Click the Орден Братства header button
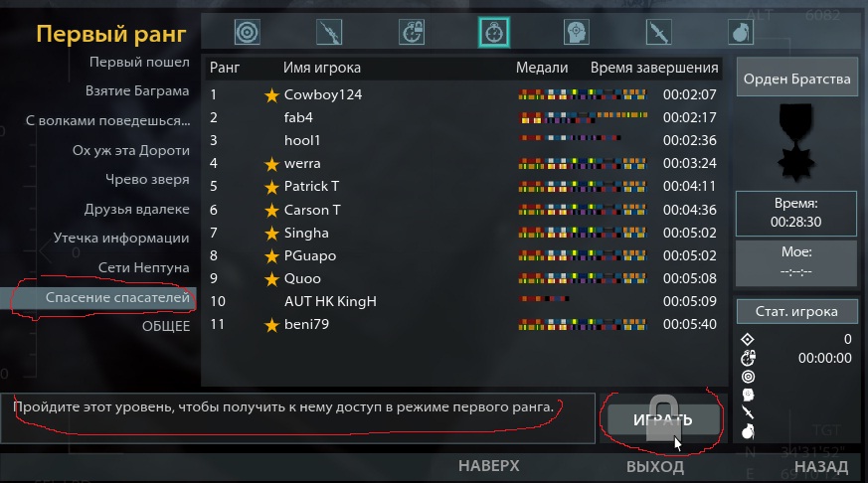The width and height of the screenshot is (868, 483). [x=796, y=79]
